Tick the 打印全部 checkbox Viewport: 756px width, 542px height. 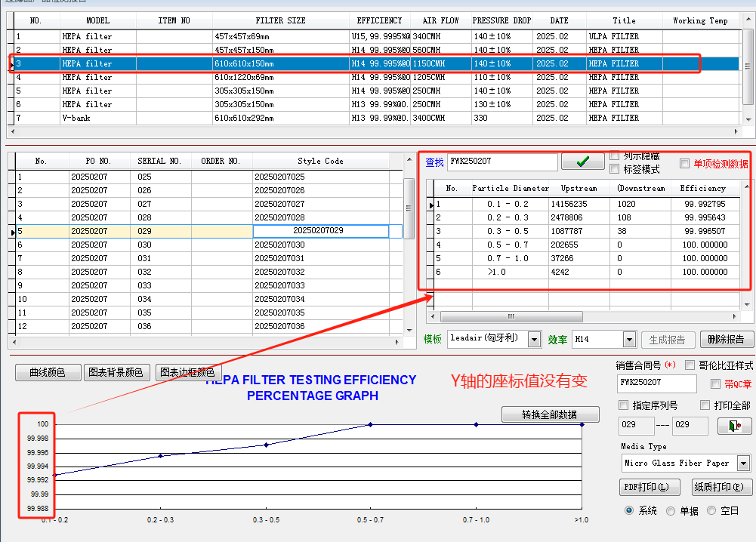pos(705,405)
